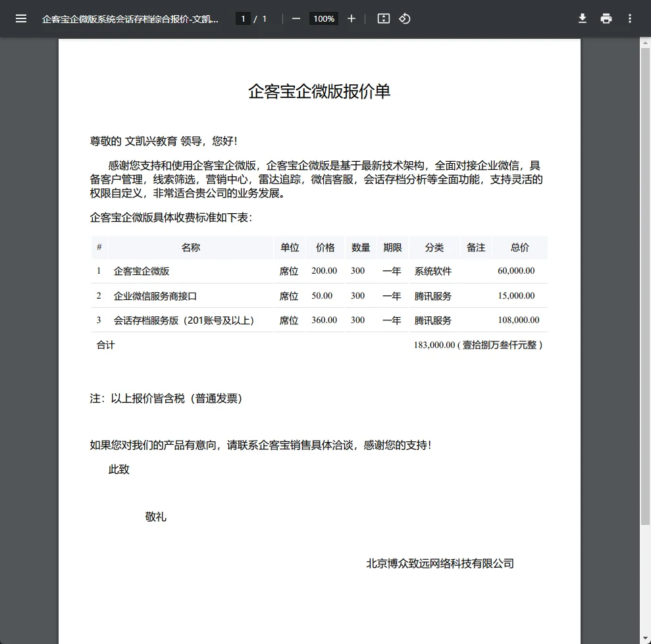651x644 pixels.
Task: Click the 100% zoom level field
Action: click(323, 18)
